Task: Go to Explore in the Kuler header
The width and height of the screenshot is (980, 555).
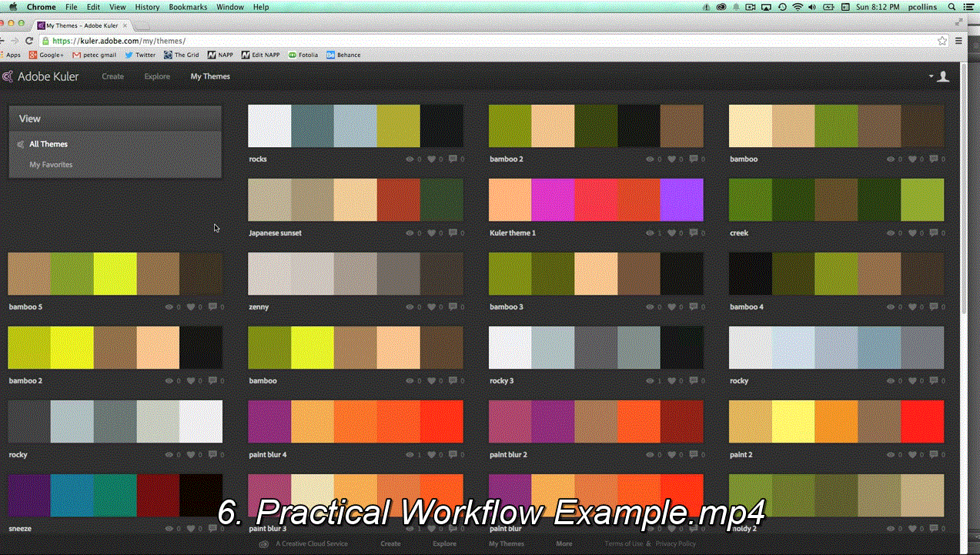Action: [157, 76]
